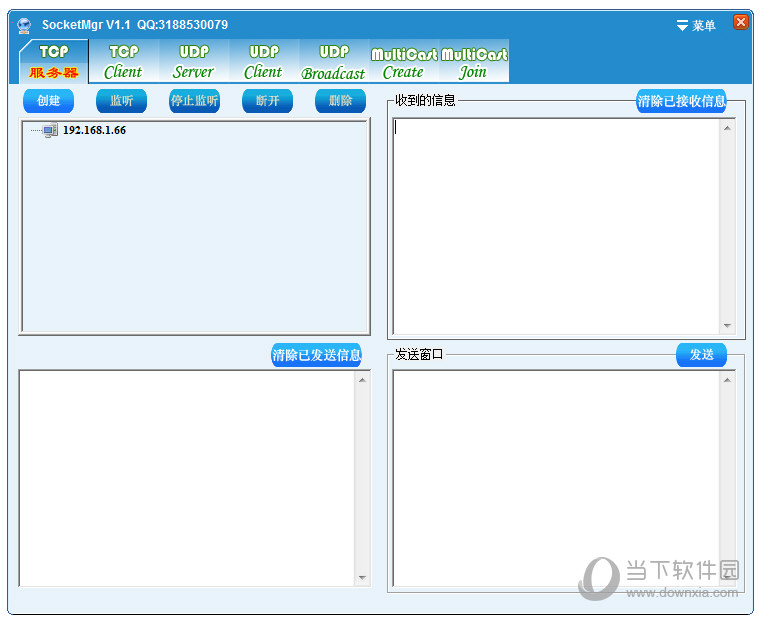
Task: Select the 192.168.1.66 tree node
Action: 94,130
